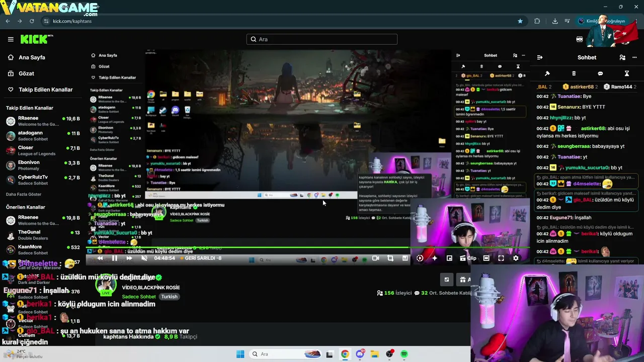Open the moderation hammer tool in chat
This screenshot has width=644, height=362.
(547, 73)
